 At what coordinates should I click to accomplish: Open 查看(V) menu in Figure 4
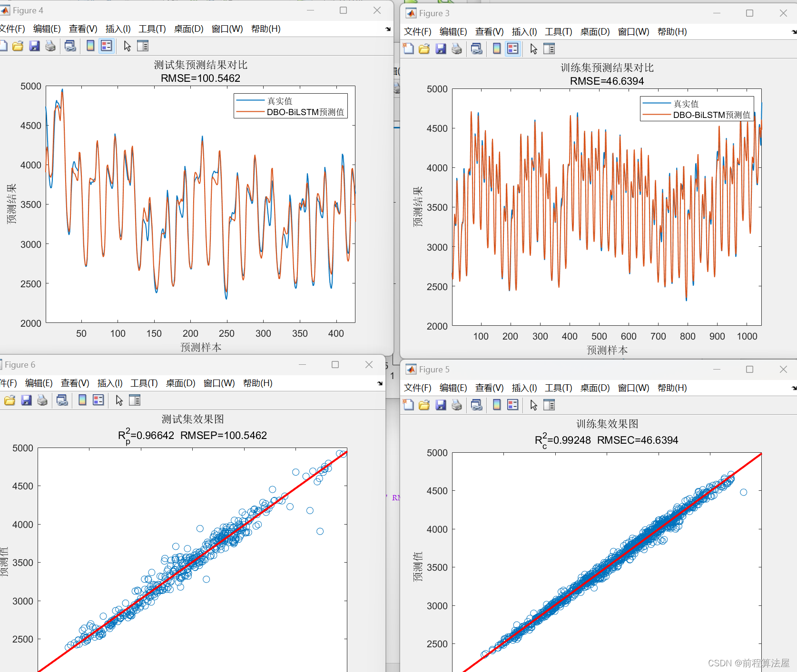tap(83, 29)
